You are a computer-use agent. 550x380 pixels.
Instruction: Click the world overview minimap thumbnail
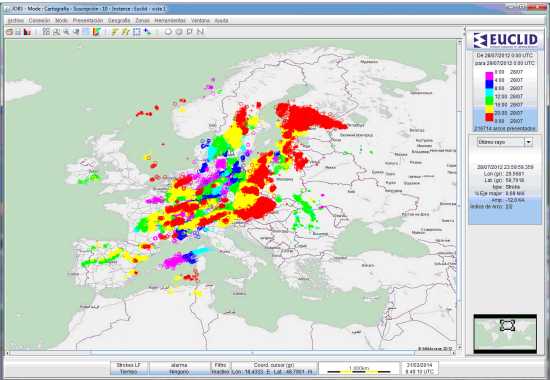click(505, 334)
